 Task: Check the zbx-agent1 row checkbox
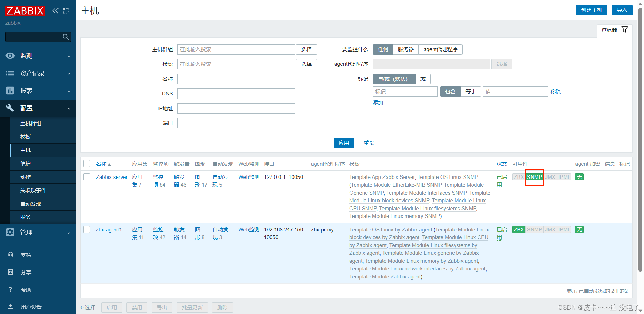coord(87,229)
